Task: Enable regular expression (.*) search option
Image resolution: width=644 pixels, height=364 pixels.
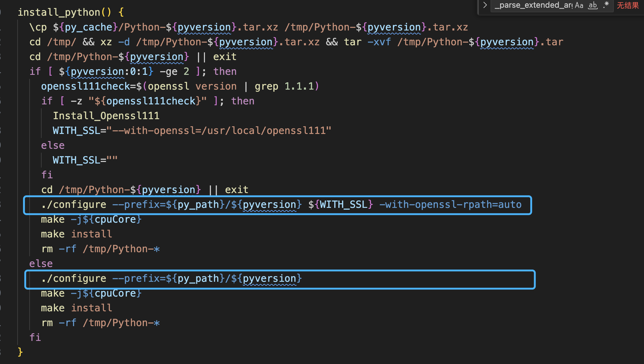Action: (606, 5)
